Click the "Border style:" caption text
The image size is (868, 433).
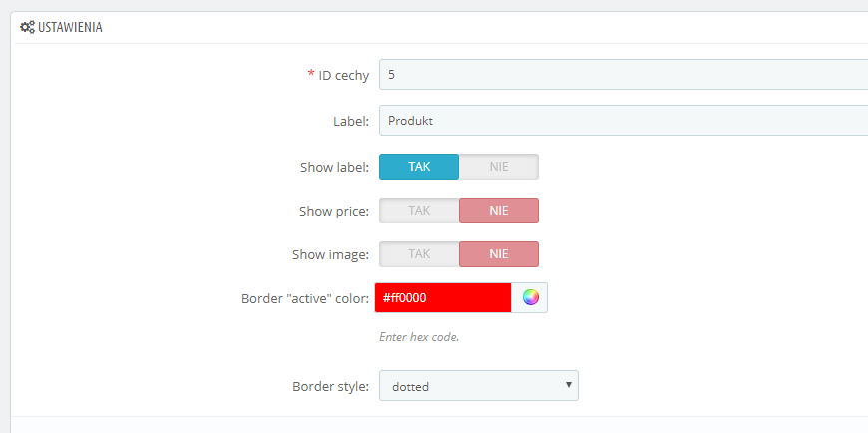[330, 386]
